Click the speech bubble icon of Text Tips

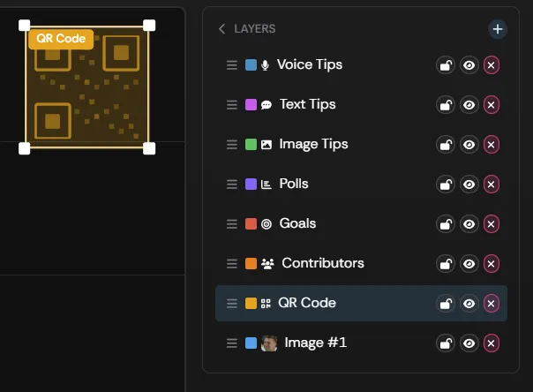(x=266, y=105)
